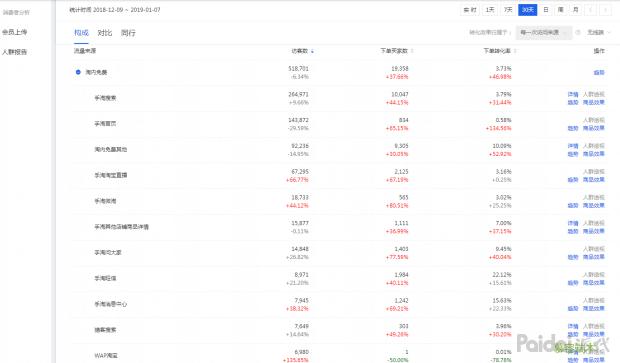The image size is (620, 363).
Task: Open top sidebar item above 会员上传
Action: click(x=16, y=12)
